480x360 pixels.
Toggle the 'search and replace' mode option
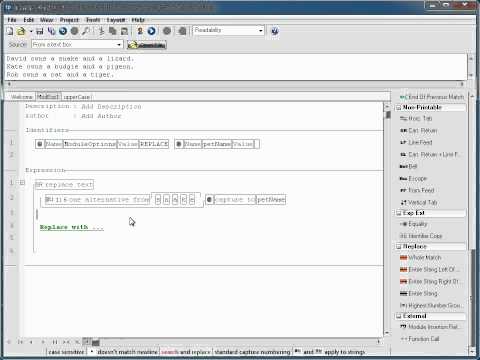point(186,352)
